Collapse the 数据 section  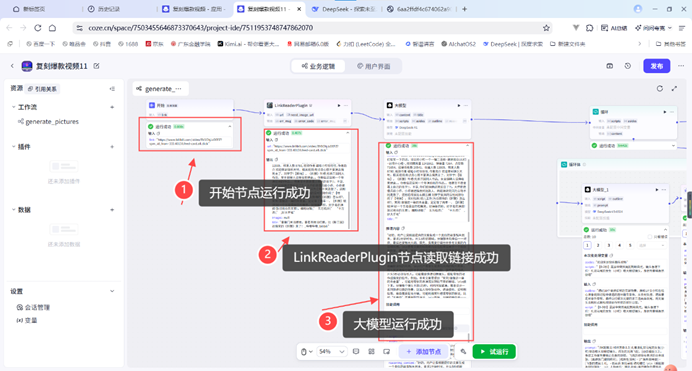coord(13,210)
